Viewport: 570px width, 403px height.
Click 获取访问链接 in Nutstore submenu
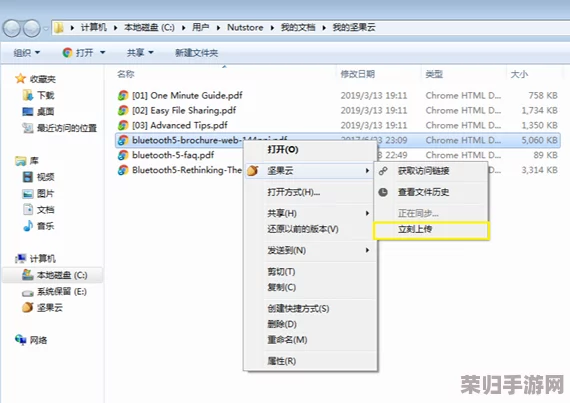(x=431, y=171)
